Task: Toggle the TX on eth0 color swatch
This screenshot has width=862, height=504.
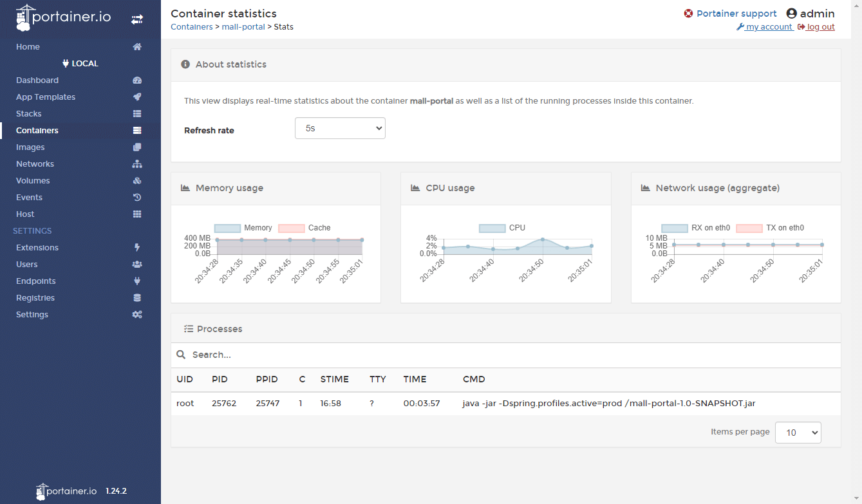Action: (749, 228)
